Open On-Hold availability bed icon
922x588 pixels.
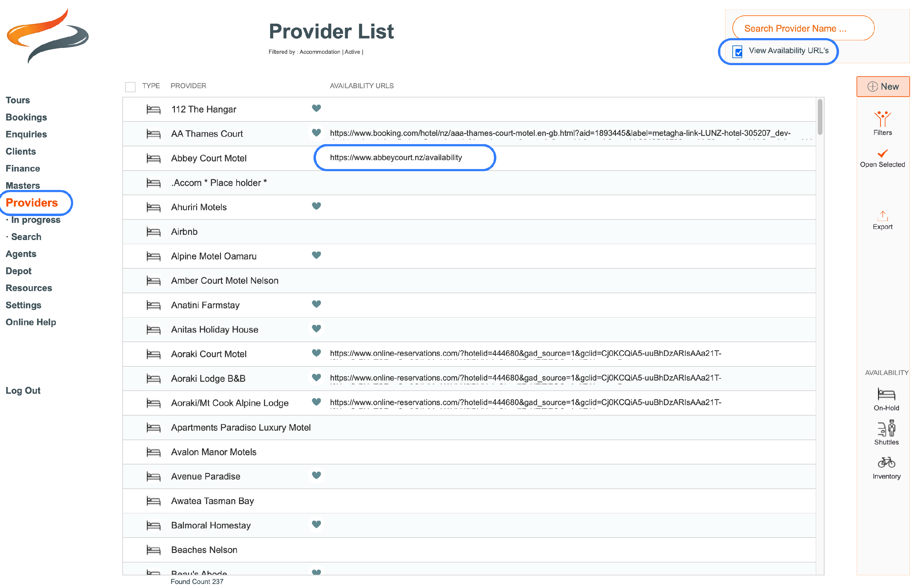pos(886,394)
